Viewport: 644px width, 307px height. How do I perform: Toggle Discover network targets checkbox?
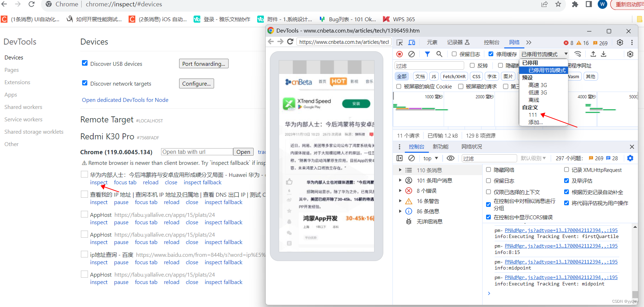[x=85, y=83]
